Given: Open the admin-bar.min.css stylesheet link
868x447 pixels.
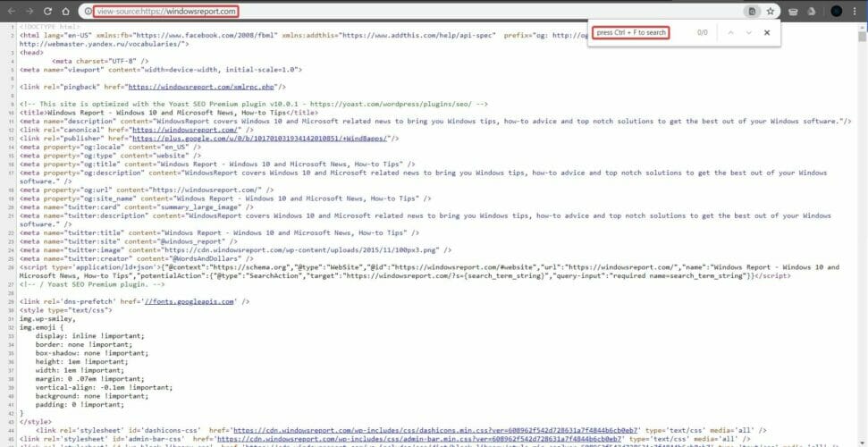Looking at the screenshot, I should (420, 438).
